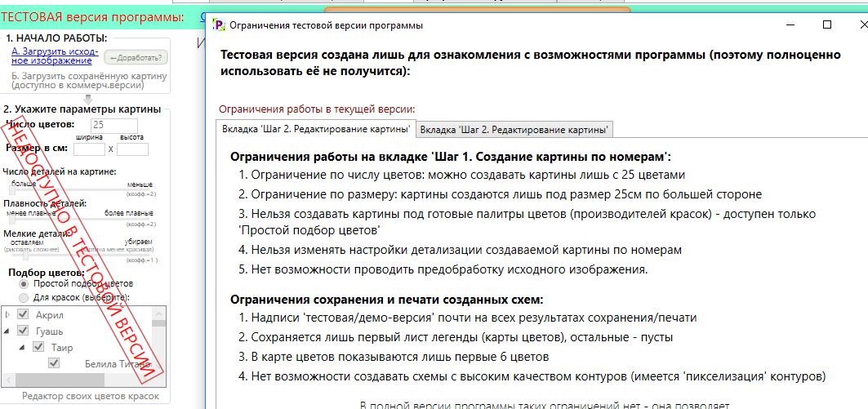Switch to the inactive 'Шаг 2. Редактирование картины' tab
Screen dimensions: 868x409
coord(514,130)
